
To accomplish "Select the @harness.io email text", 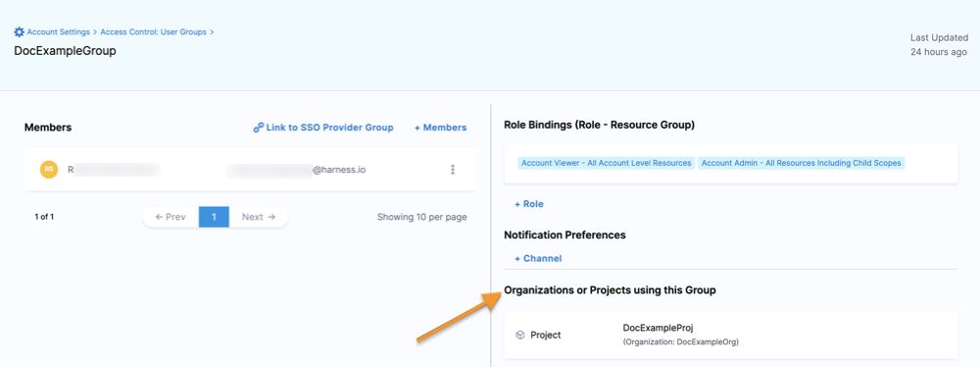I will (339, 169).
